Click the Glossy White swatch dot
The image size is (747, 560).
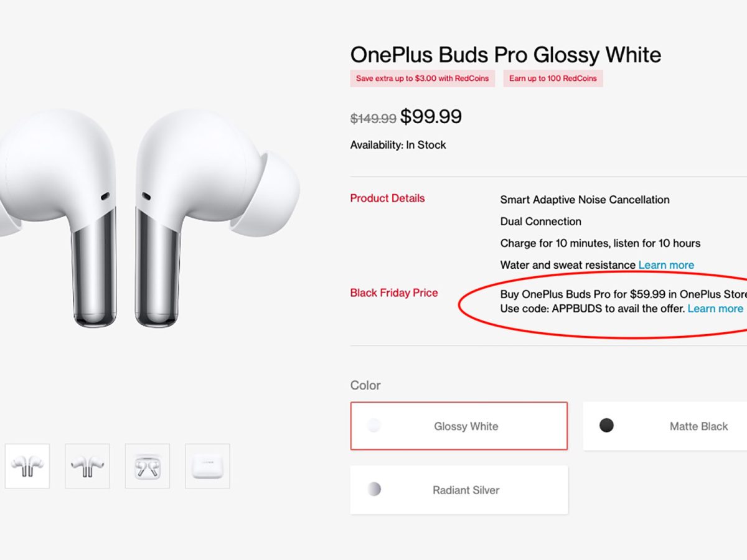(374, 426)
